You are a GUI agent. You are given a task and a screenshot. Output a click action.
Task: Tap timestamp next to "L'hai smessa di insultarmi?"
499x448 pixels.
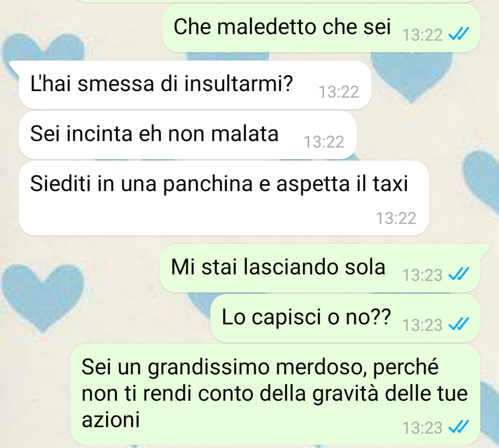point(339,92)
